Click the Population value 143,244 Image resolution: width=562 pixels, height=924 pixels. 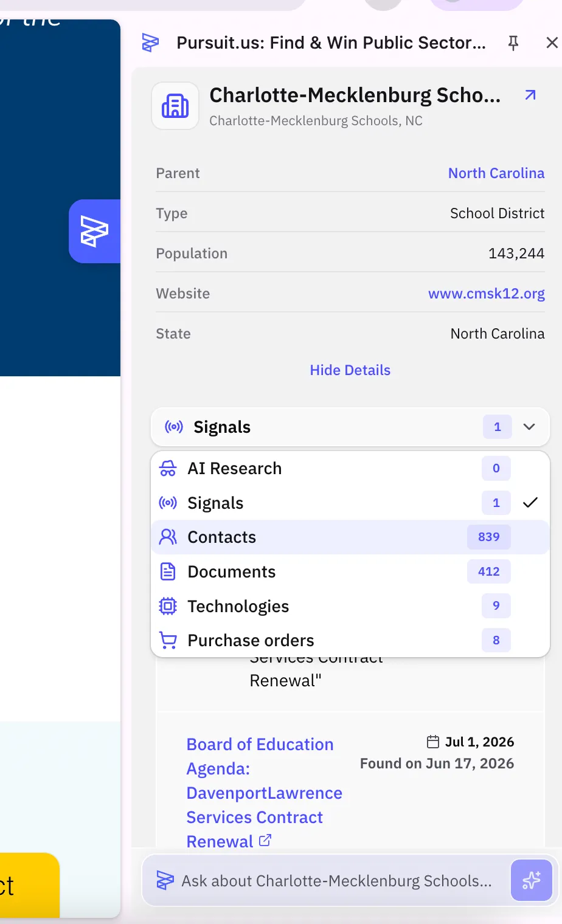(516, 253)
